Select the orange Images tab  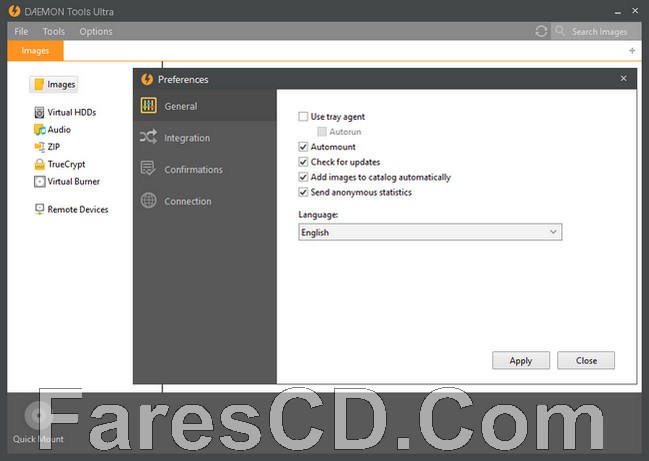(35, 50)
